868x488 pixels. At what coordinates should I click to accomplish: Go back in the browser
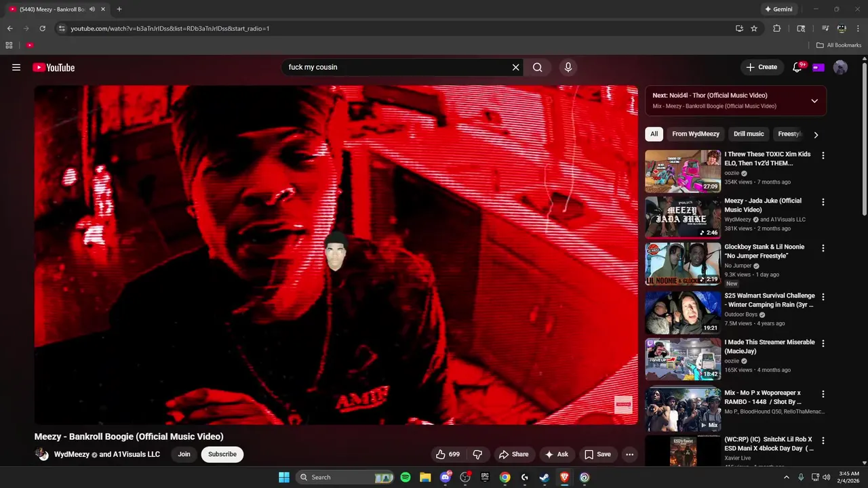pos(9,28)
